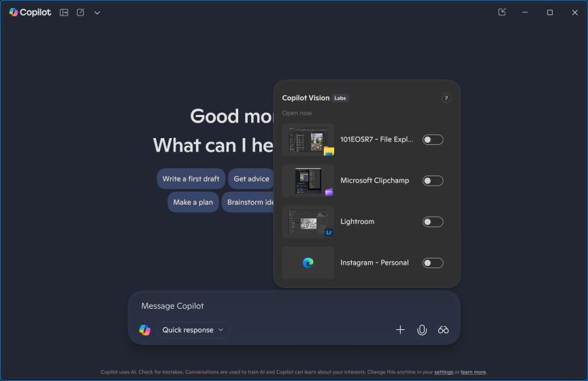
Task: Click the Make a plan suggestion
Action: (x=193, y=202)
